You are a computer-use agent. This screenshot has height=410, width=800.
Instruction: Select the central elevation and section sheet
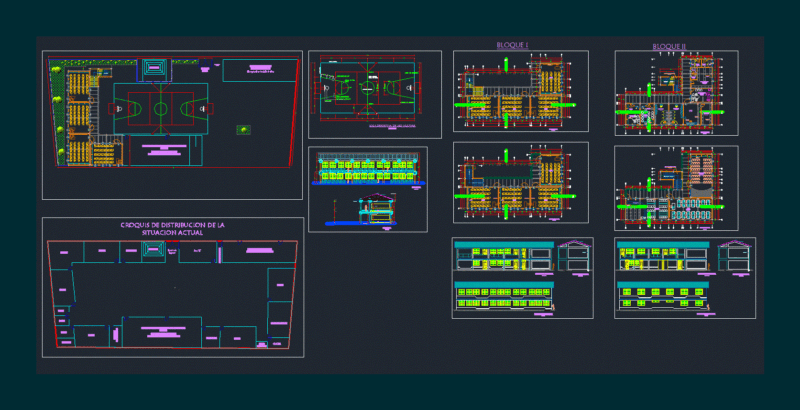tap(368, 189)
